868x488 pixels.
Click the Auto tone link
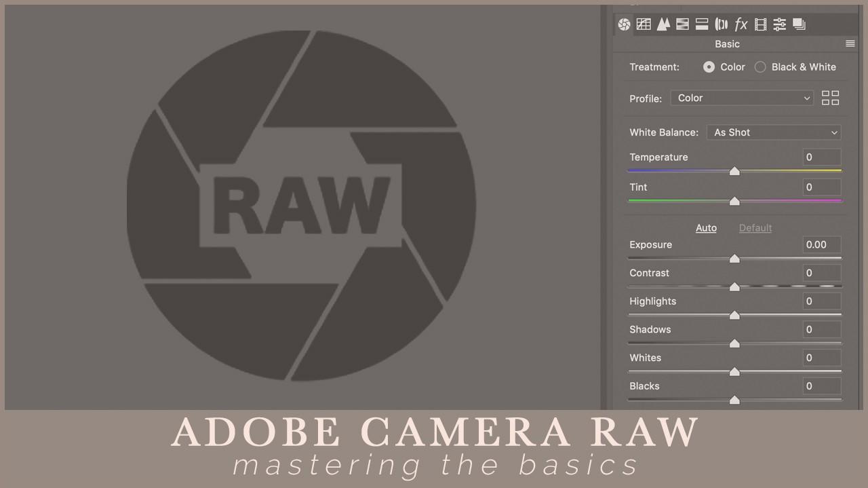[x=706, y=228]
